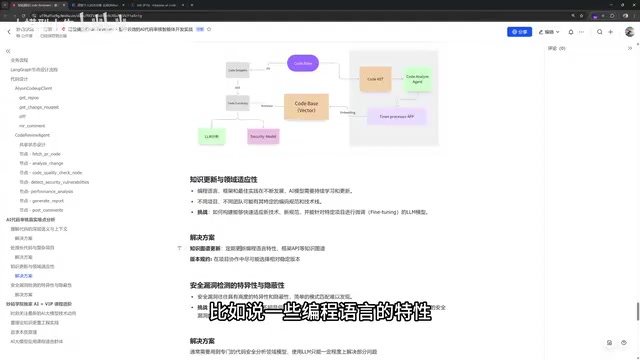Image resolution: width=640 pixels, height=360 pixels.
Task: Switch to the second browser tab
Action: tap(97, 5)
